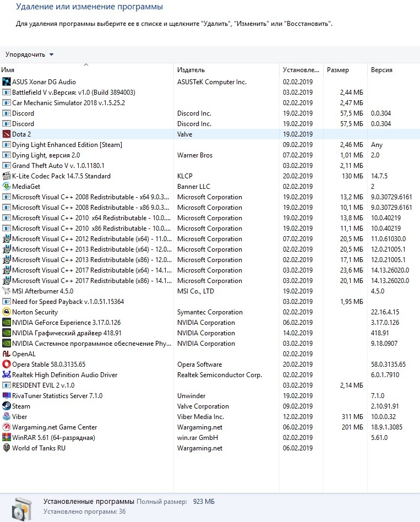Sort by Издатель column header
This screenshot has width=420, height=522.
[x=190, y=70]
